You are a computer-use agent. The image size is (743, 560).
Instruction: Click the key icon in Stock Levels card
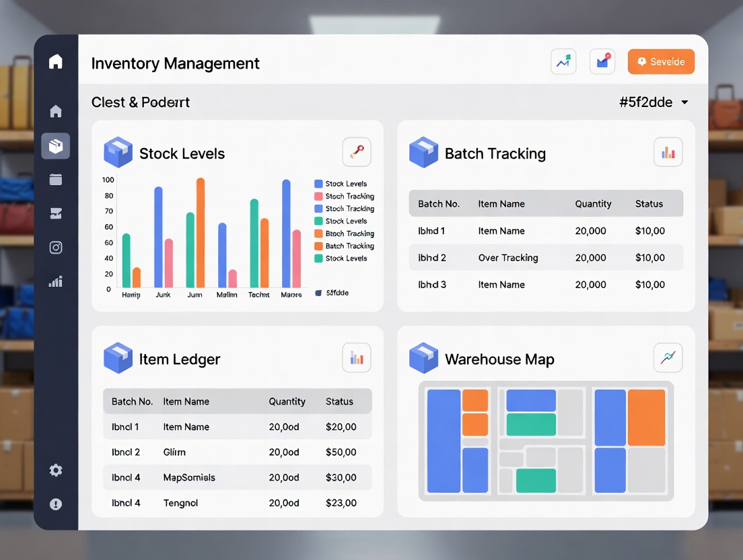click(x=357, y=153)
